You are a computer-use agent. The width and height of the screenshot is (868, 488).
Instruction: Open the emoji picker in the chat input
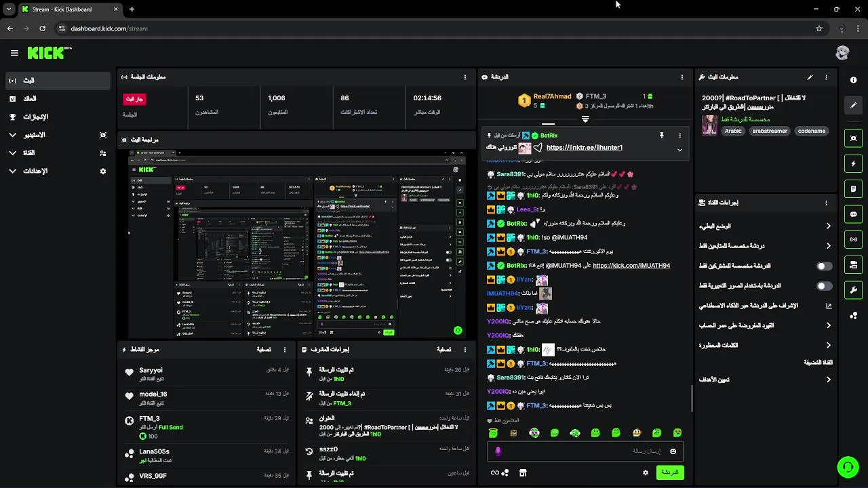673,451
